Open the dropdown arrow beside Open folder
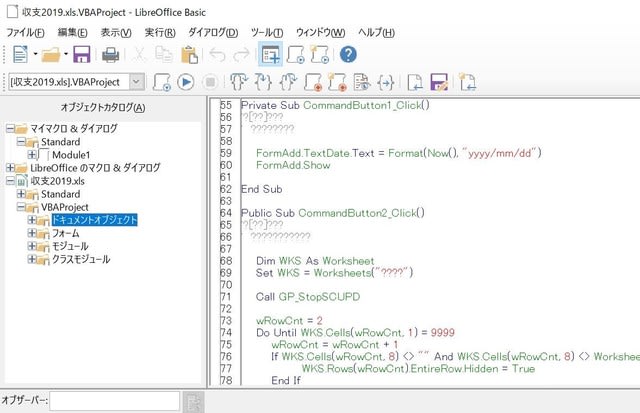 tap(66, 54)
